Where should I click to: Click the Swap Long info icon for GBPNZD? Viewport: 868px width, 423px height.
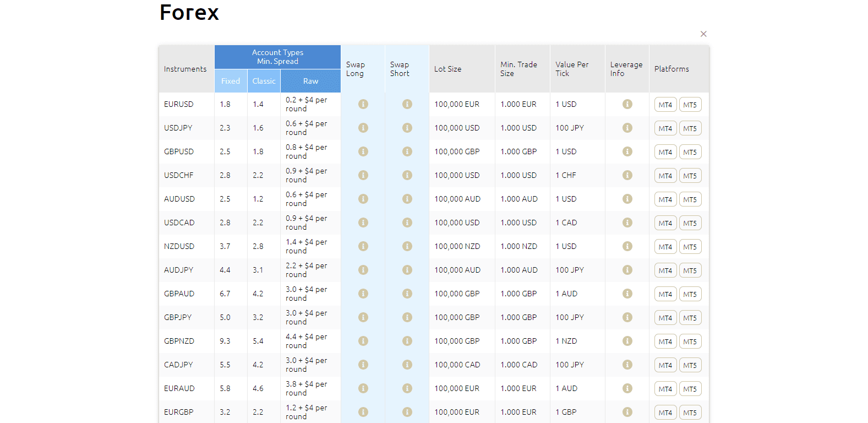tap(363, 341)
